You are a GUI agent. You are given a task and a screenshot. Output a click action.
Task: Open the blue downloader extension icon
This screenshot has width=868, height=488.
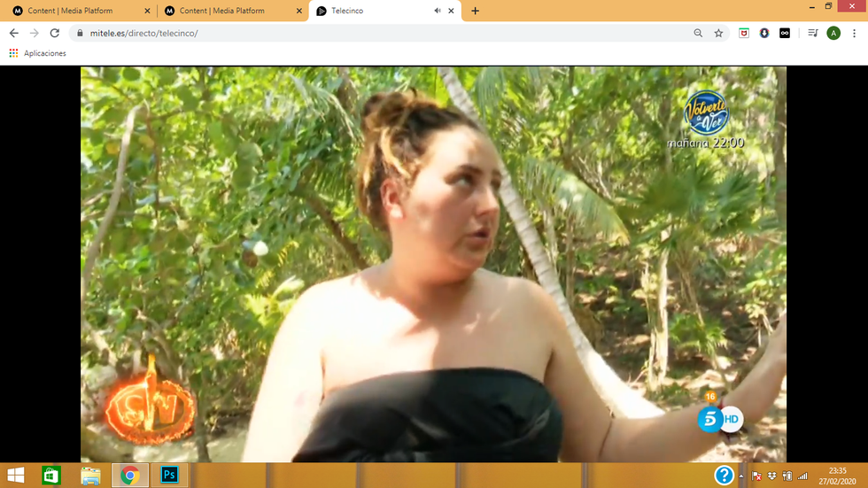[x=764, y=33]
